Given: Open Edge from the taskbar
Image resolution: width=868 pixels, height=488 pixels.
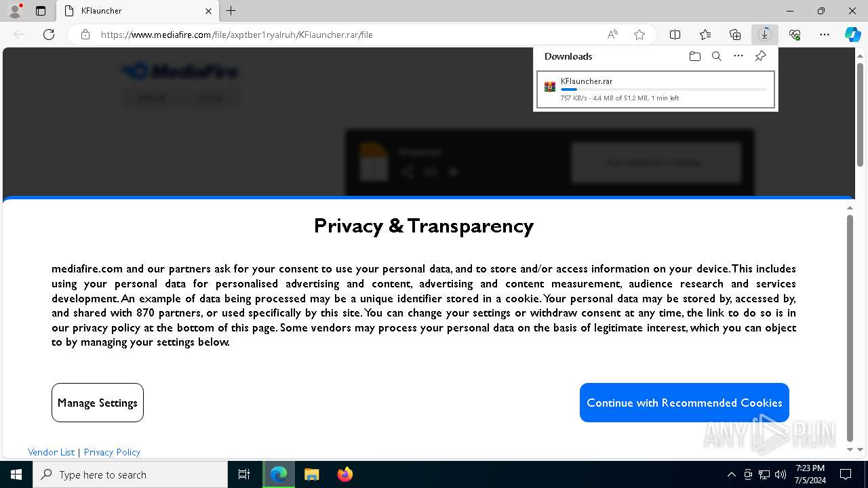Looking at the screenshot, I should tap(279, 474).
